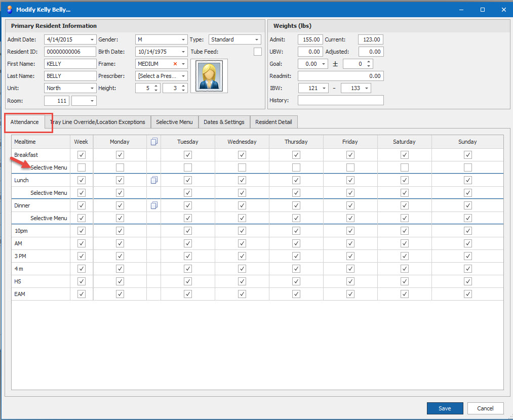Uncheck Lunch attendance for Wednesday

point(242,180)
